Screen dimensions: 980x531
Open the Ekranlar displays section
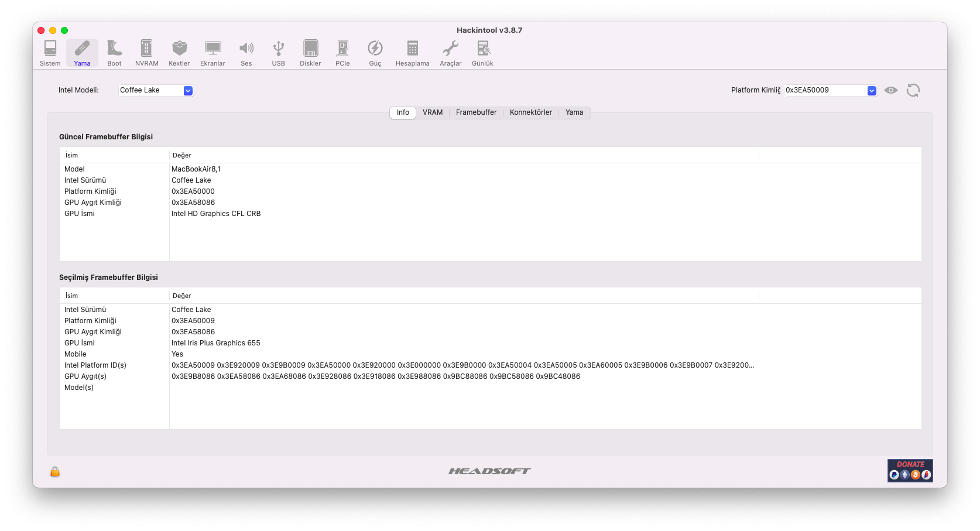[213, 53]
